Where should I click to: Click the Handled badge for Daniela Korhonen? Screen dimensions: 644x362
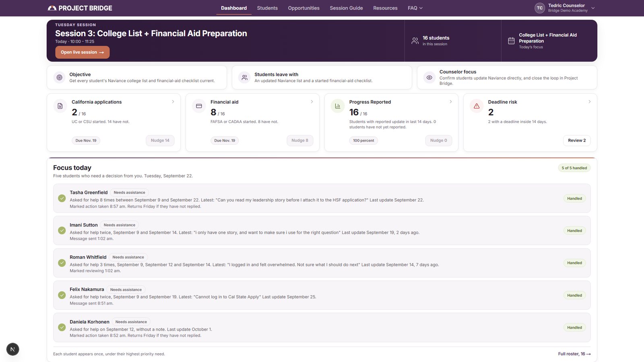(574, 327)
